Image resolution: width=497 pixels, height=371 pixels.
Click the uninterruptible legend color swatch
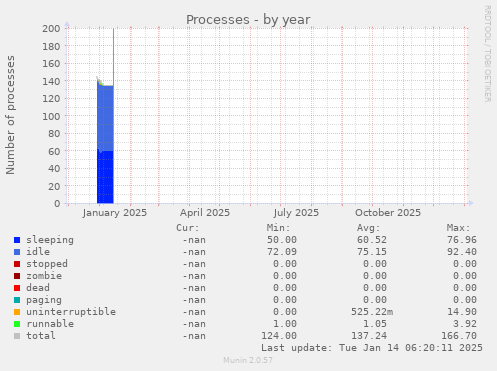(x=17, y=312)
